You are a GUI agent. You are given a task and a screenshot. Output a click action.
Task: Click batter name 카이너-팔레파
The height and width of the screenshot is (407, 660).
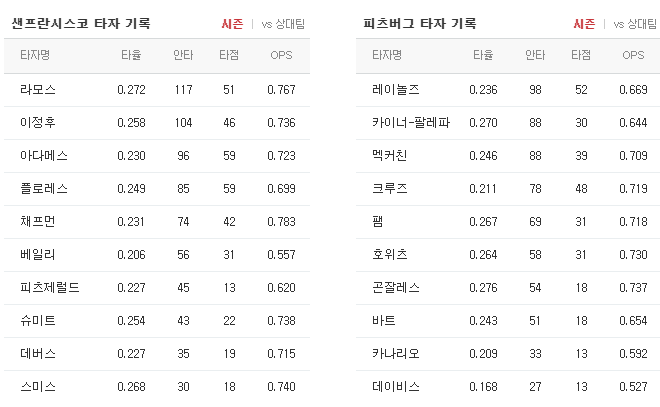(x=411, y=122)
